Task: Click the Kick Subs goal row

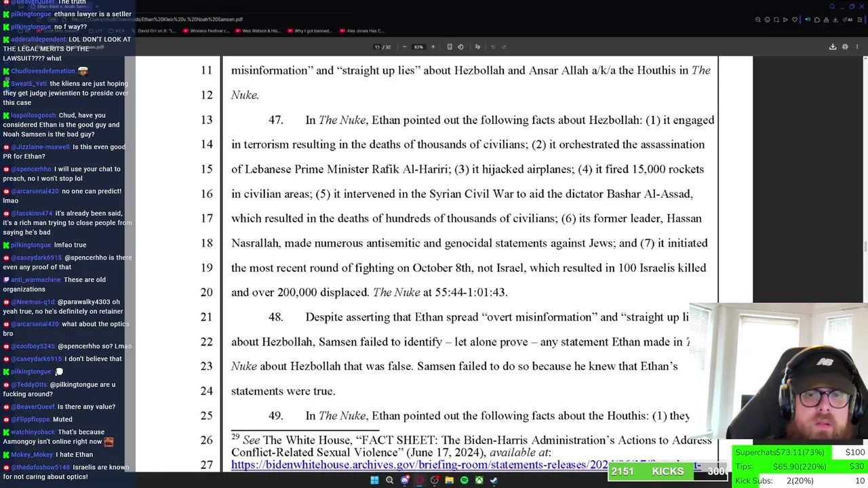Action: pyautogui.click(x=800, y=481)
